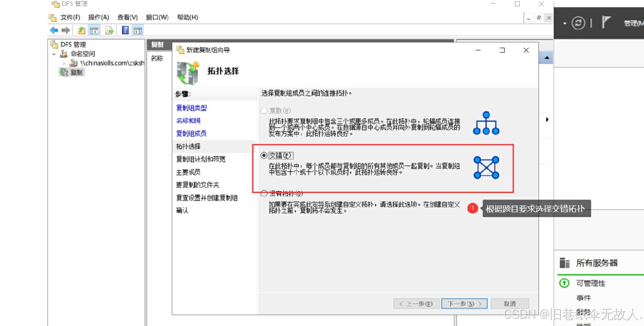
Task: Click the 取消 button in the wizard
Action: pos(510,303)
